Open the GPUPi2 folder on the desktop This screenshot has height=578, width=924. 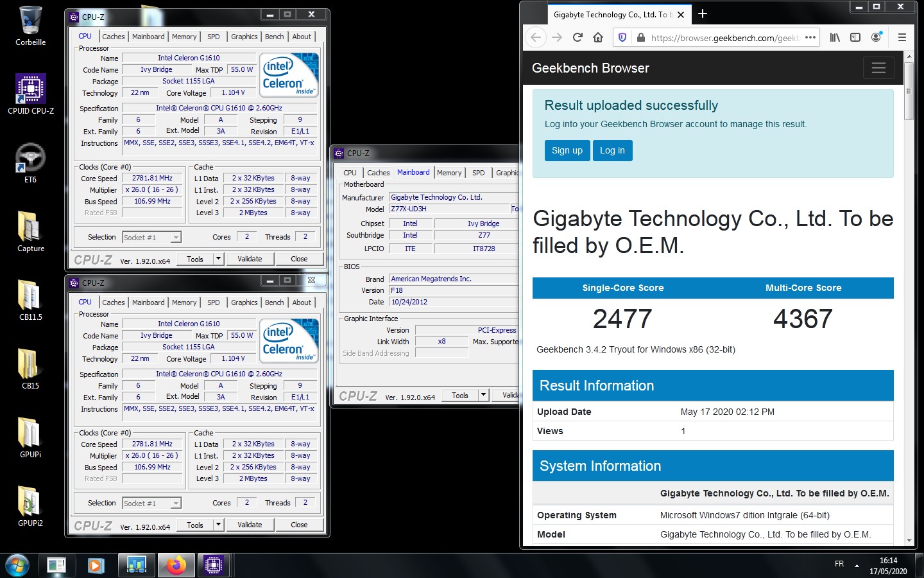pos(30,507)
